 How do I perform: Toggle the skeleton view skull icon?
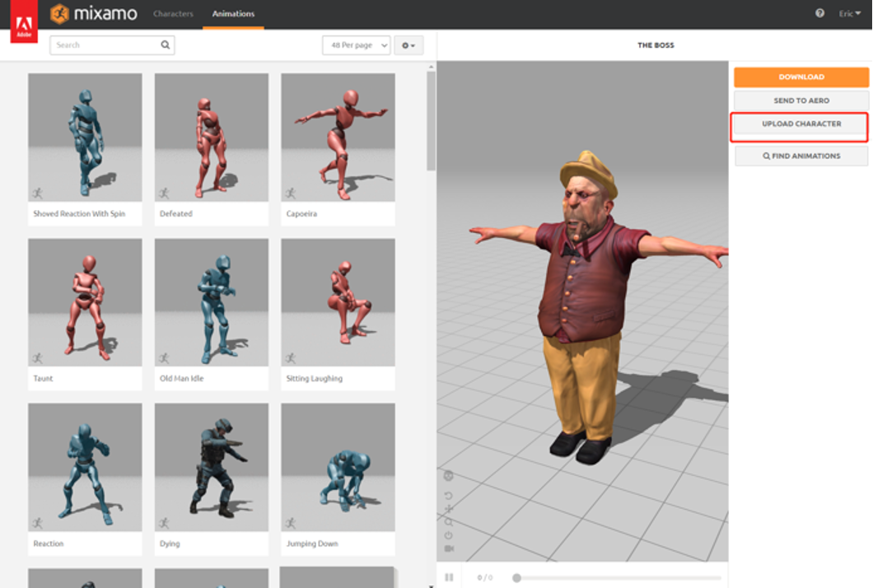pos(448,476)
